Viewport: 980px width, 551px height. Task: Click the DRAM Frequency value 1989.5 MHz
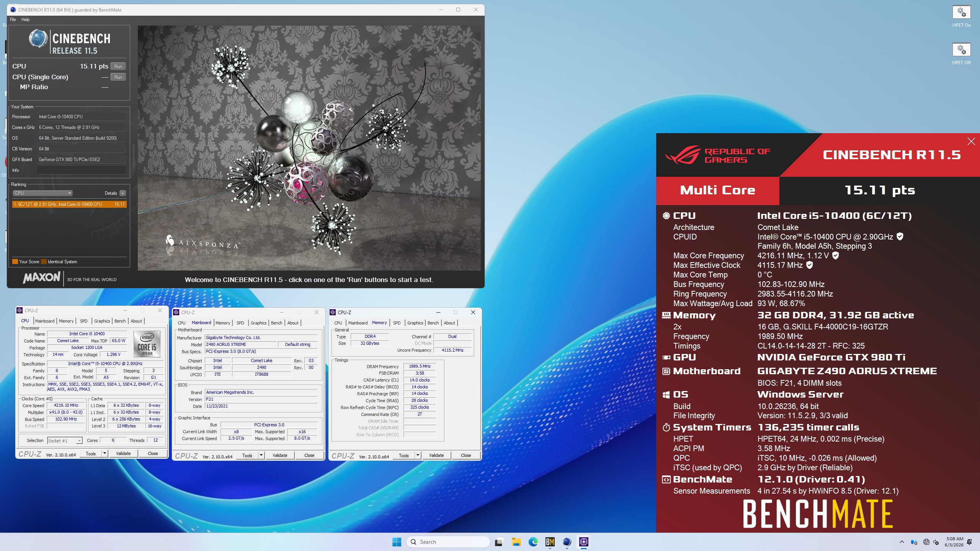pos(420,366)
